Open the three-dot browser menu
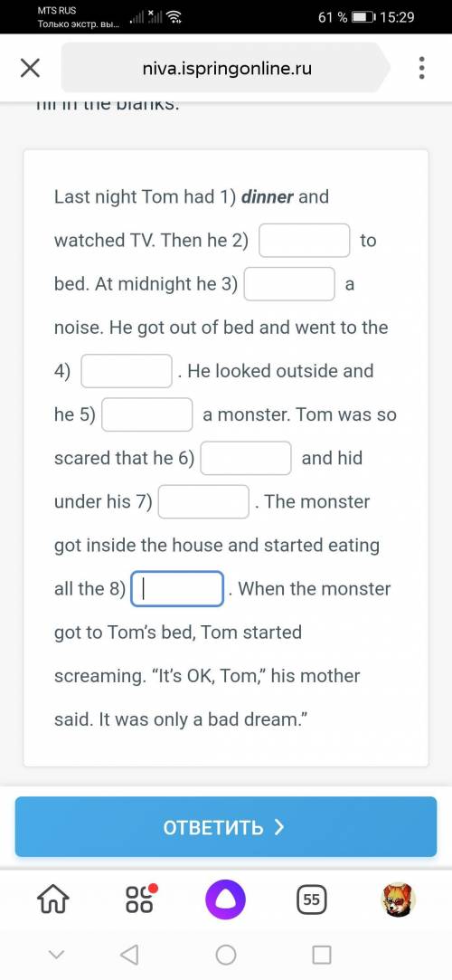452x980 pixels. tap(422, 68)
